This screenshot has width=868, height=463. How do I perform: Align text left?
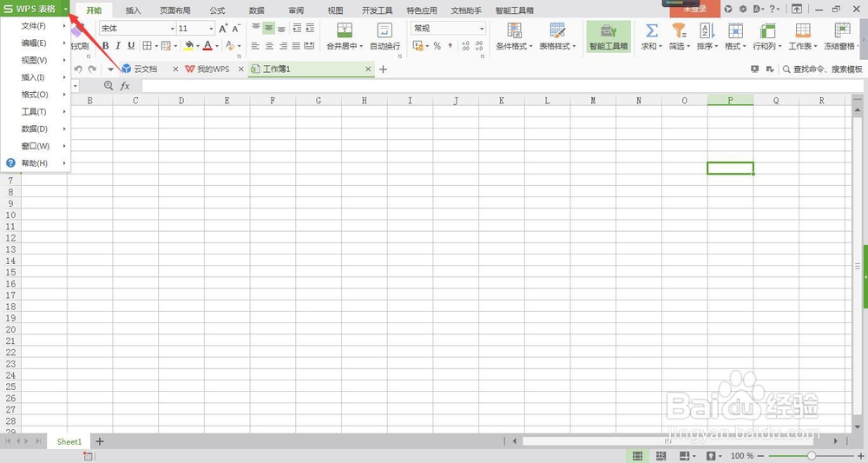pos(255,46)
